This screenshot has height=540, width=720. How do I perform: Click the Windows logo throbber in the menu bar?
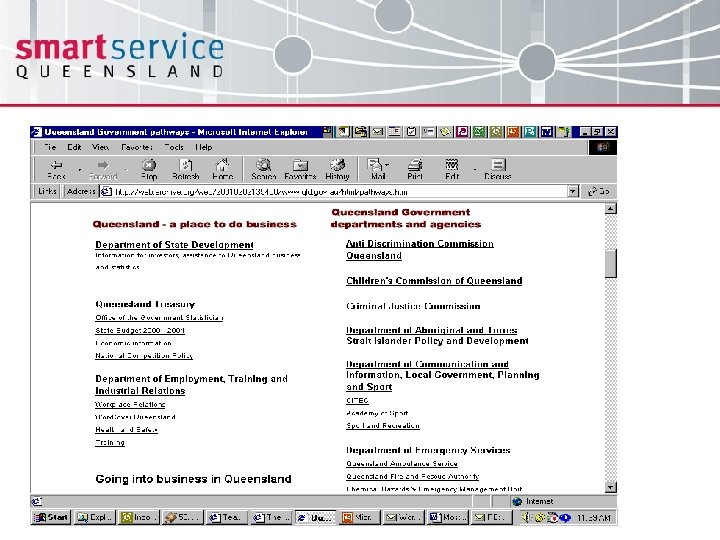pyautogui.click(x=602, y=147)
